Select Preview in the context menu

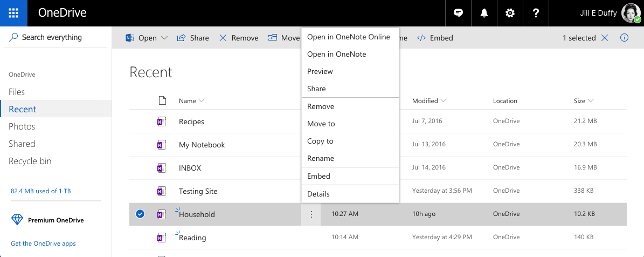350,72
